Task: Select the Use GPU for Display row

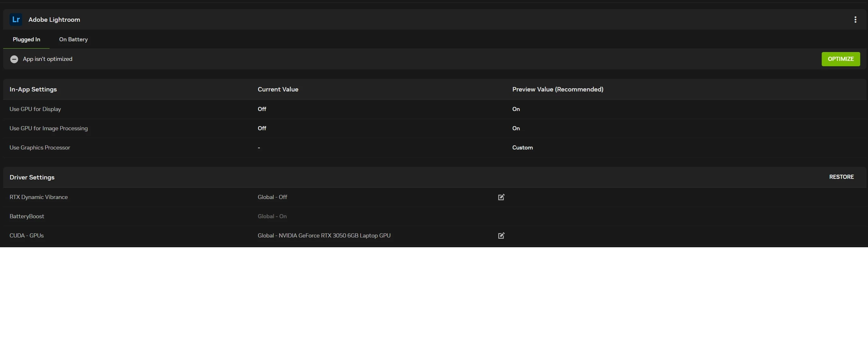Action: coord(35,109)
